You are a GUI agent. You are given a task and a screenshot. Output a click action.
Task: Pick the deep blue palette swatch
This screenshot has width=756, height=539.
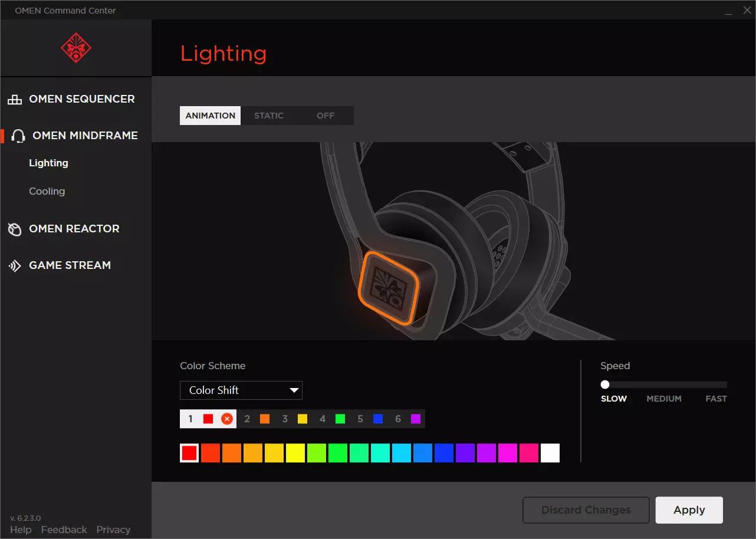coord(444,453)
